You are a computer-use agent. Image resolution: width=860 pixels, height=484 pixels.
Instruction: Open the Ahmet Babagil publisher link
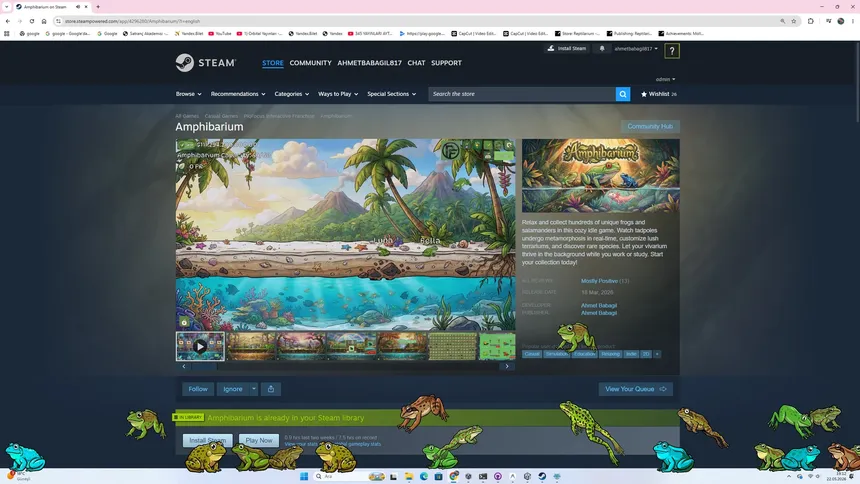pyautogui.click(x=599, y=313)
